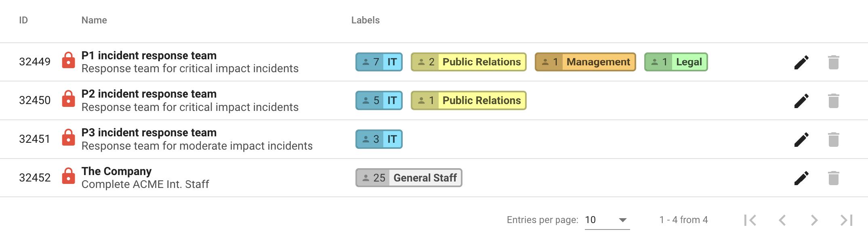The image size is (868, 242).
Task: Advance to the next page
Action: coord(814,220)
